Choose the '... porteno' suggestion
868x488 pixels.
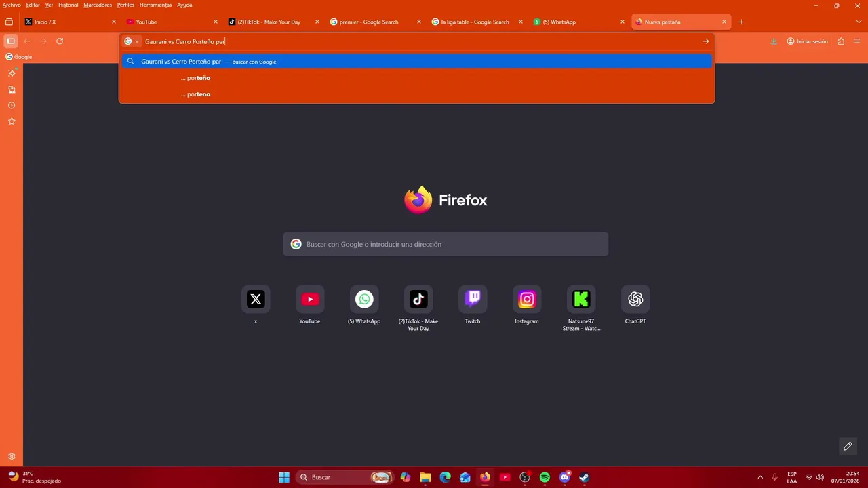click(417, 94)
